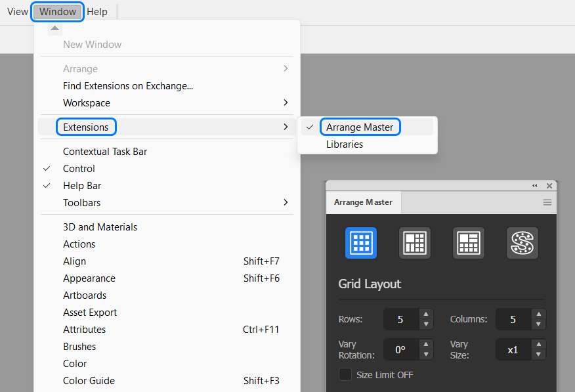Screen dimensions: 575x392
Task: Decrease Vary Rotation with the down arrow
Action: tap(426, 355)
